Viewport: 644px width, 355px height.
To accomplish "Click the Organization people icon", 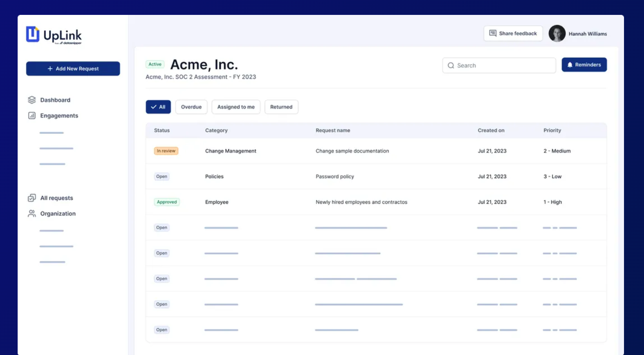I will pyautogui.click(x=32, y=214).
